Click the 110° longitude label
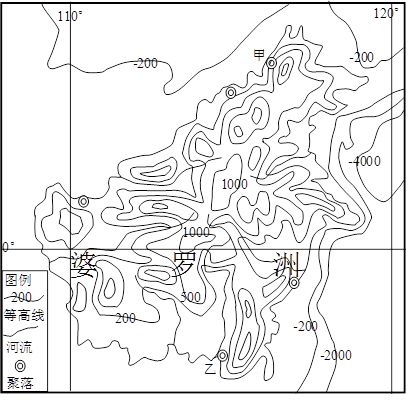The height and width of the screenshot is (400, 408). click(x=69, y=16)
